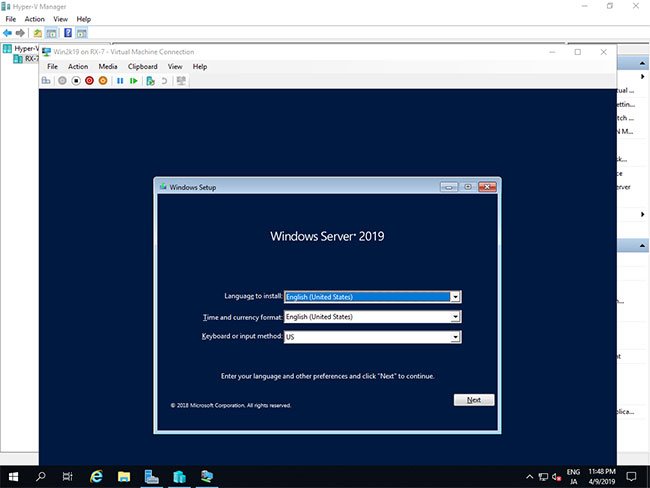Image resolution: width=650 pixels, height=488 pixels.
Task: Open the Action Center notifications icon
Action: [631, 477]
